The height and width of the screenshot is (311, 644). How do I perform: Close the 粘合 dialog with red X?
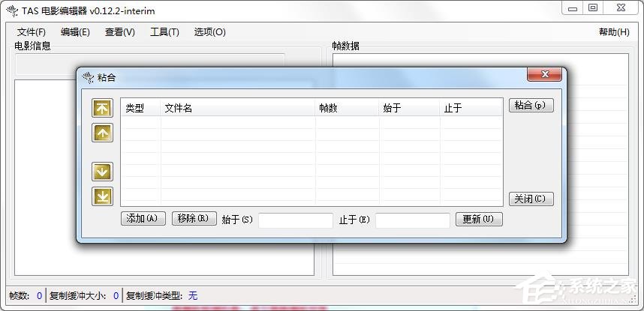click(545, 74)
